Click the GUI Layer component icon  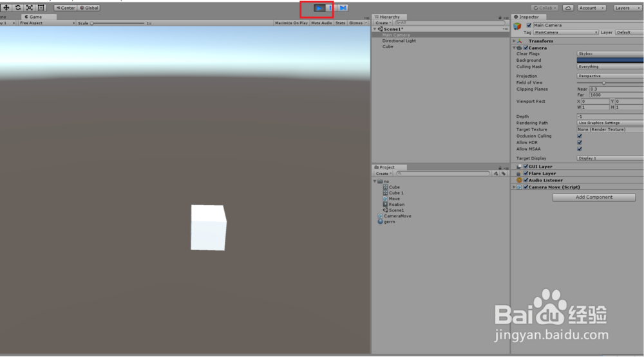coord(519,167)
